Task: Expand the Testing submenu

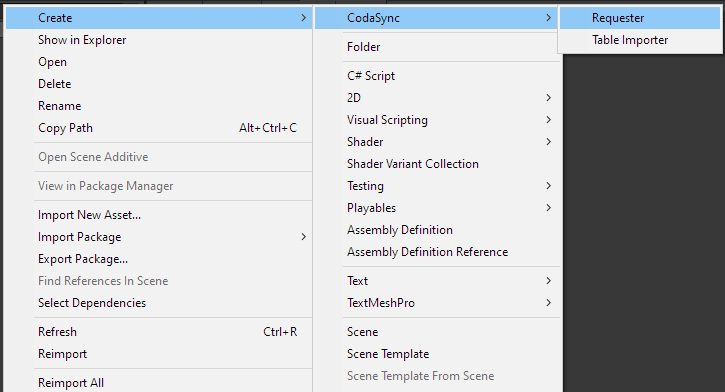Action: [x=436, y=186]
